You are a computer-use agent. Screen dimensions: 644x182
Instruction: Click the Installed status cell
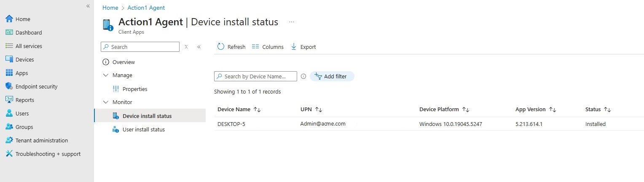click(x=596, y=124)
